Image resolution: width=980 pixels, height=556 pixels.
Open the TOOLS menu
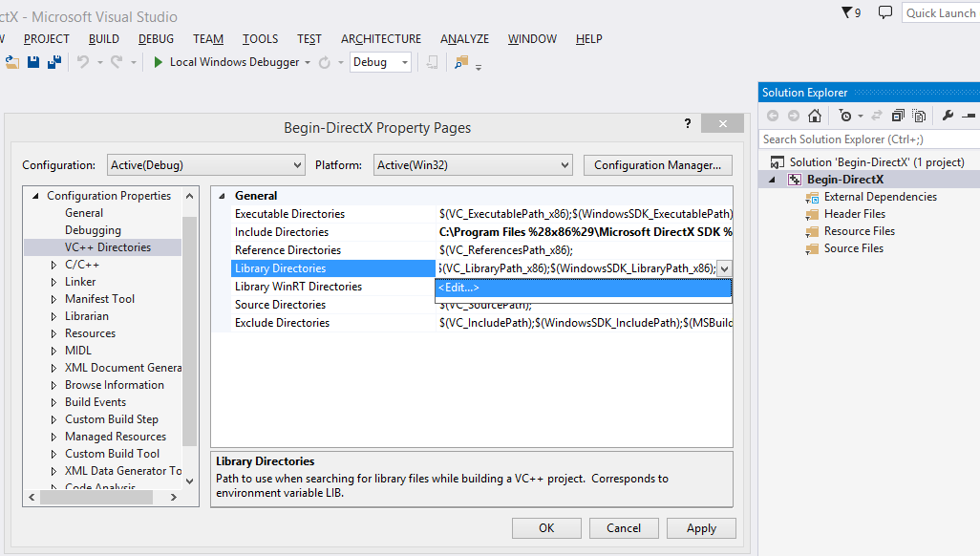click(260, 39)
